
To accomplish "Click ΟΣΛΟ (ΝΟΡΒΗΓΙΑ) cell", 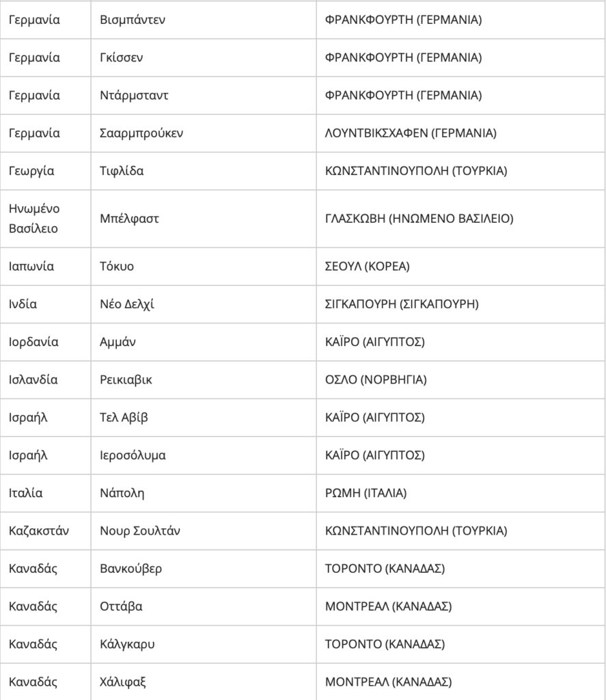I will pos(461,380).
